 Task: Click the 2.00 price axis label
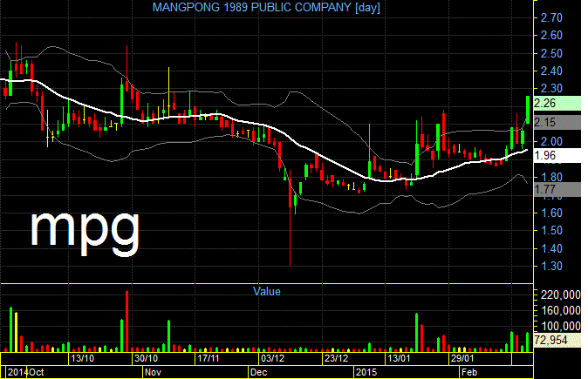click(550, 141)
